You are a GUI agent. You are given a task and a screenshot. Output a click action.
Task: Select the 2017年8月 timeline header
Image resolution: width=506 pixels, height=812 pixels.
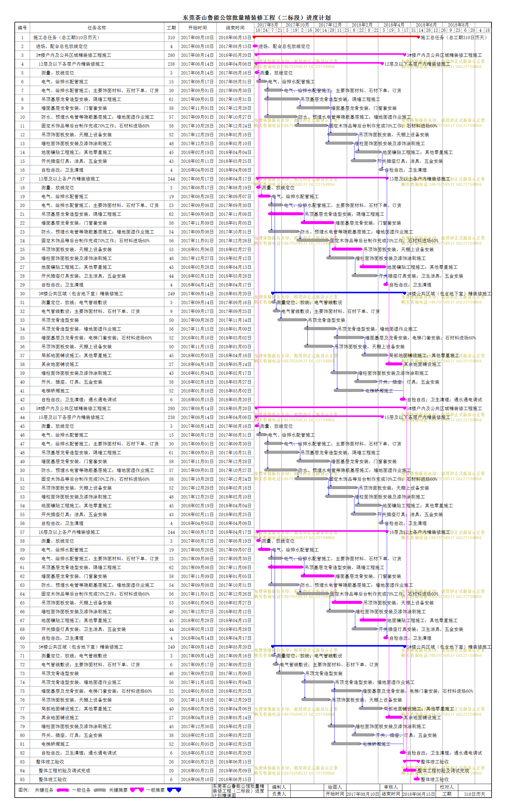coord(267,25)
